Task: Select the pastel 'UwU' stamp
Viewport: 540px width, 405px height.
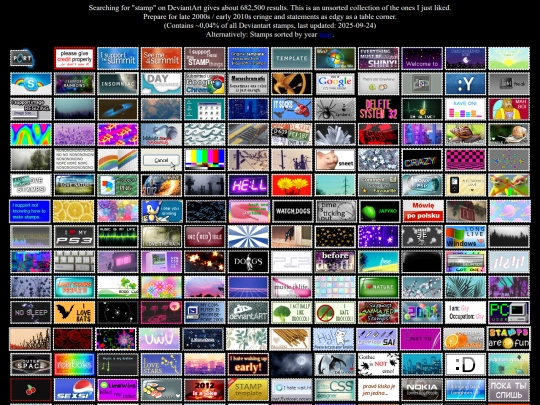Action: click(x=160, y=339)
